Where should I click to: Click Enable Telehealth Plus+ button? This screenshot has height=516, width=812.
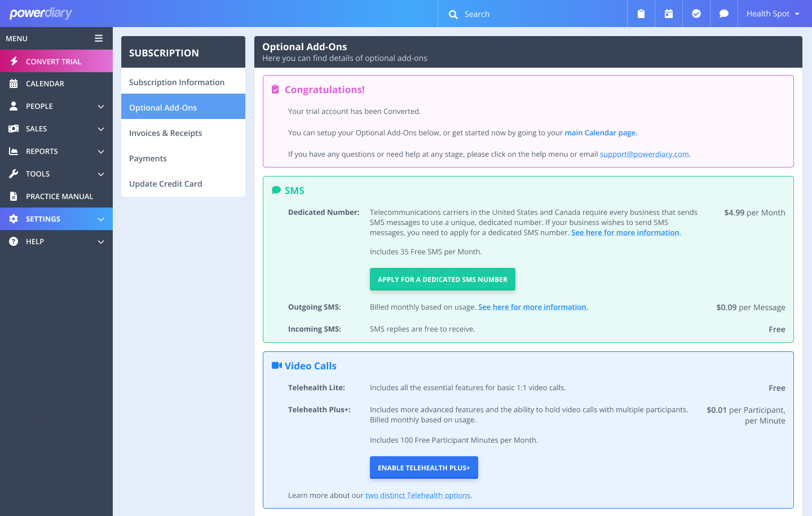tap(423, 468)
